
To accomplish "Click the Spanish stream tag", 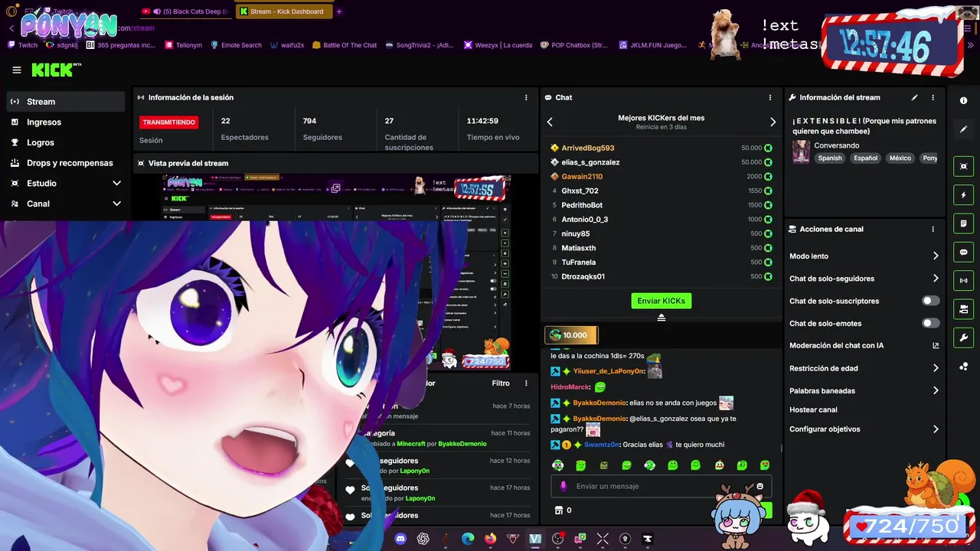I will click(830, 158).
